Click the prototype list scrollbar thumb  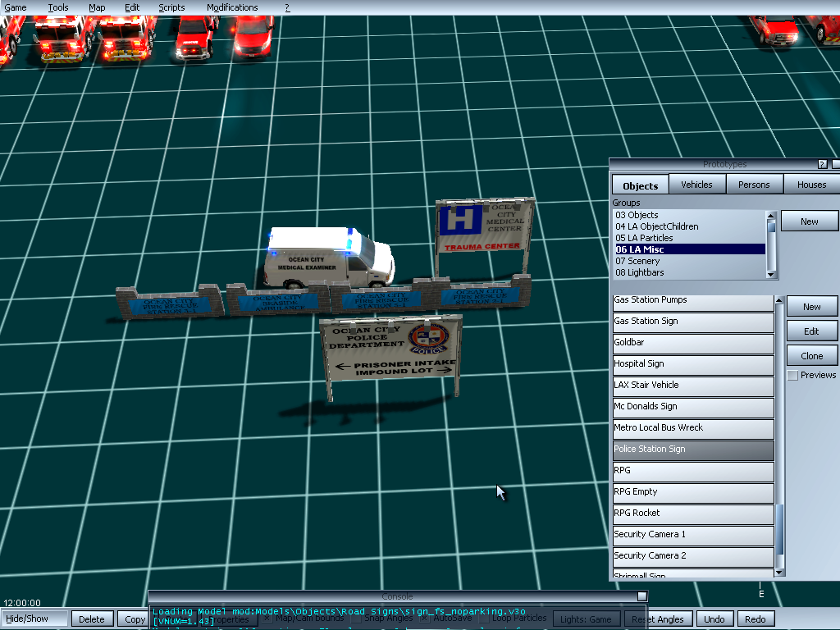pos(779,529)
